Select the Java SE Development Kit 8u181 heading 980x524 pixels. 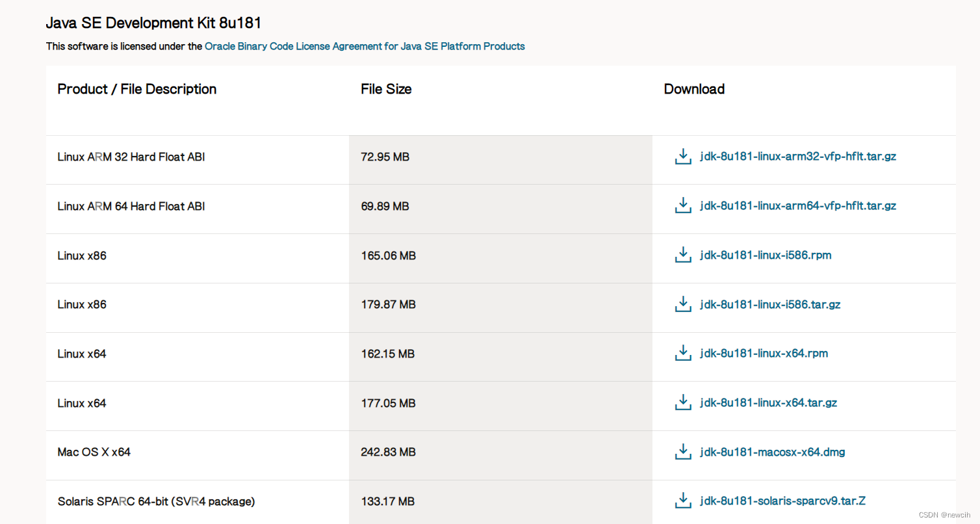coord(153,23)
